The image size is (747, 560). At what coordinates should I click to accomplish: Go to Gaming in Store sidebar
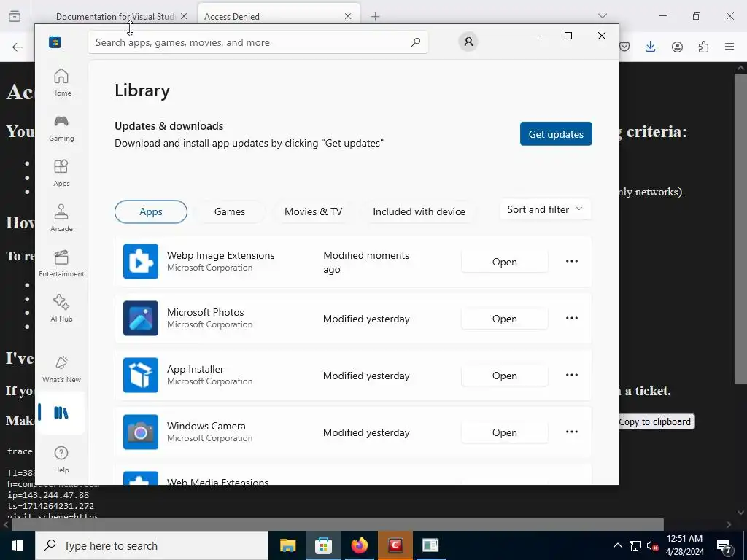(x=61, y=128)
